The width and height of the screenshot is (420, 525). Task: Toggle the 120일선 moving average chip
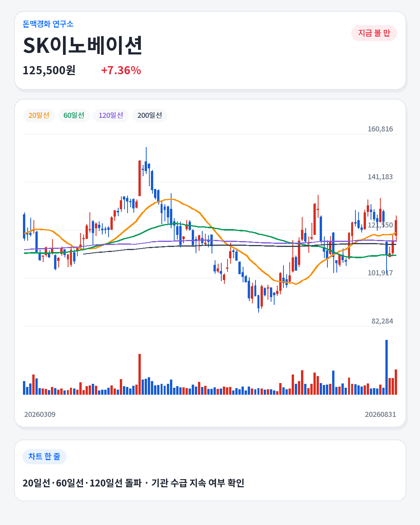pos(111,115)
